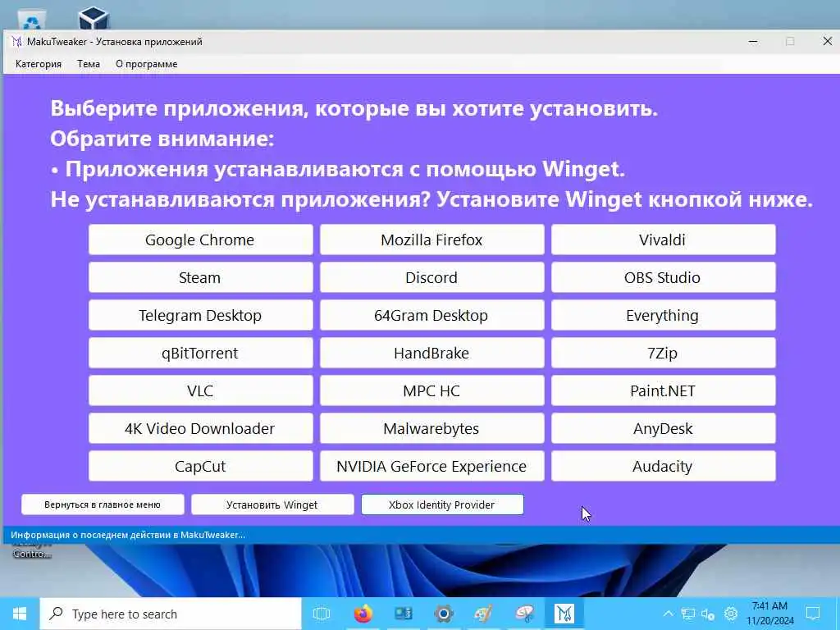The image size is (840, 630).
Task: Install Malwarebytes
Action: click(431, 428)
